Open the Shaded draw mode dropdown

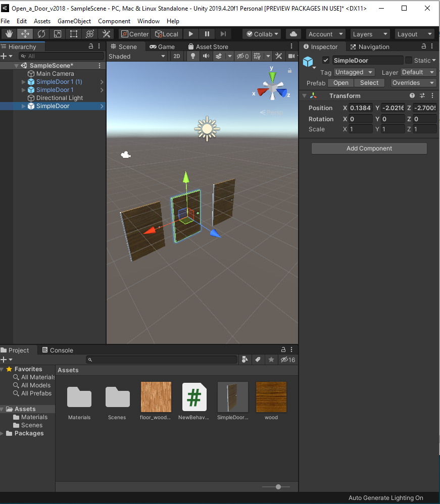point(137,56)
